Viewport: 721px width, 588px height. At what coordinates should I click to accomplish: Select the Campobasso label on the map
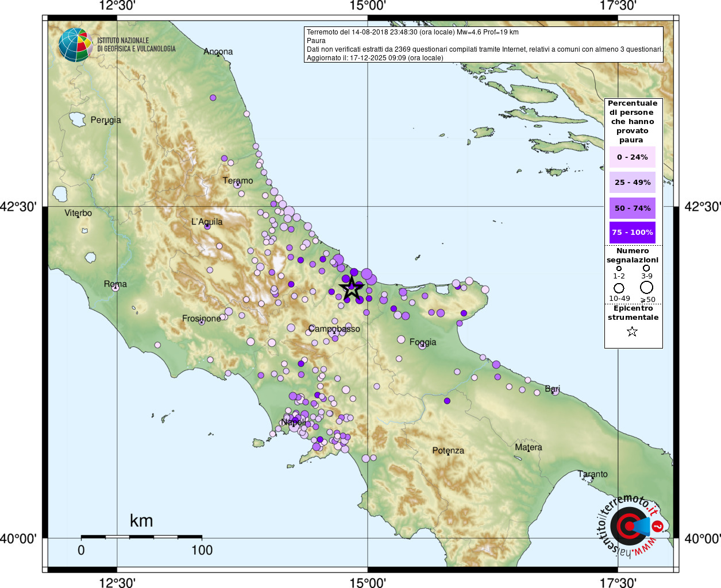[334, 328]
